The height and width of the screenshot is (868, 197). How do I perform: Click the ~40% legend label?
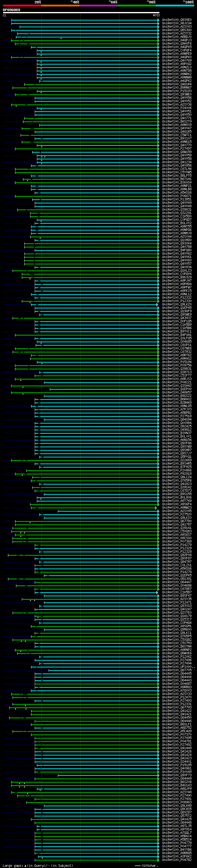(x=75, y=2)
